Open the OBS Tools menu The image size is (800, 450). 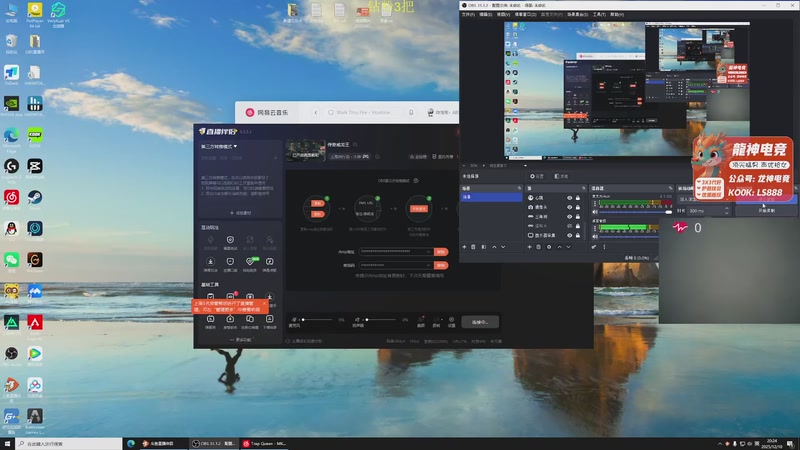point(599,14)
